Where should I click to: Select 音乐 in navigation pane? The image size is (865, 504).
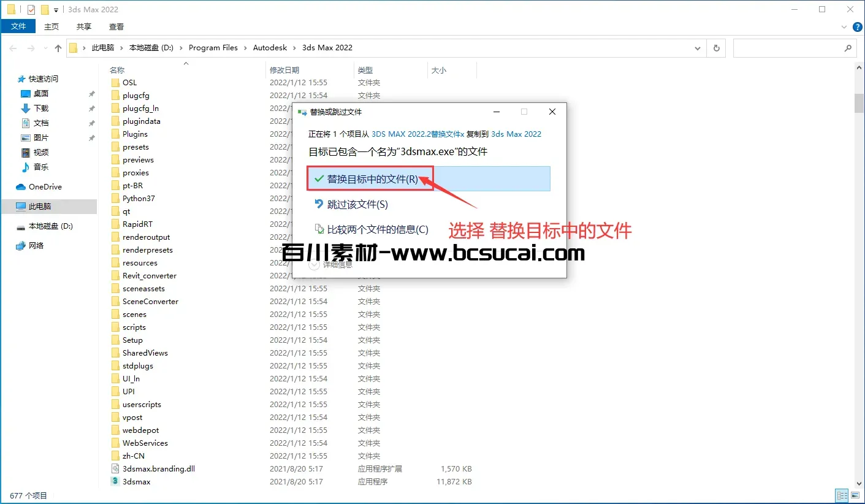coord(41,167)
